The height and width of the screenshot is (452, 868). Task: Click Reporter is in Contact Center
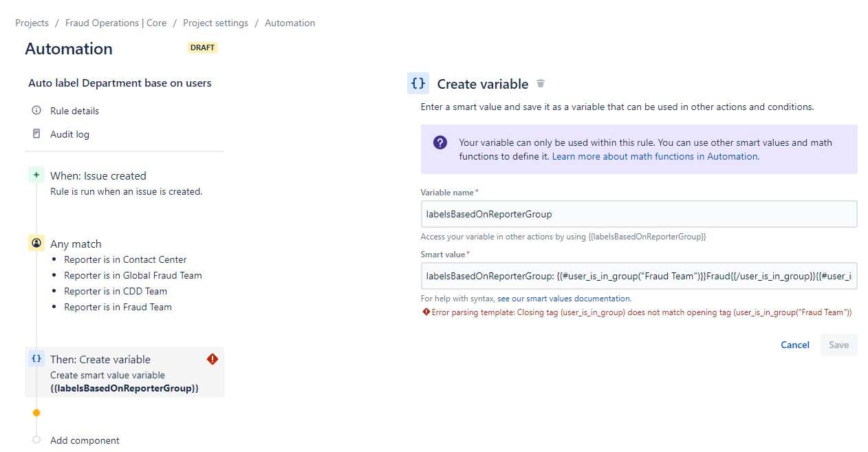pyautogui.click(x=125, y=259)
